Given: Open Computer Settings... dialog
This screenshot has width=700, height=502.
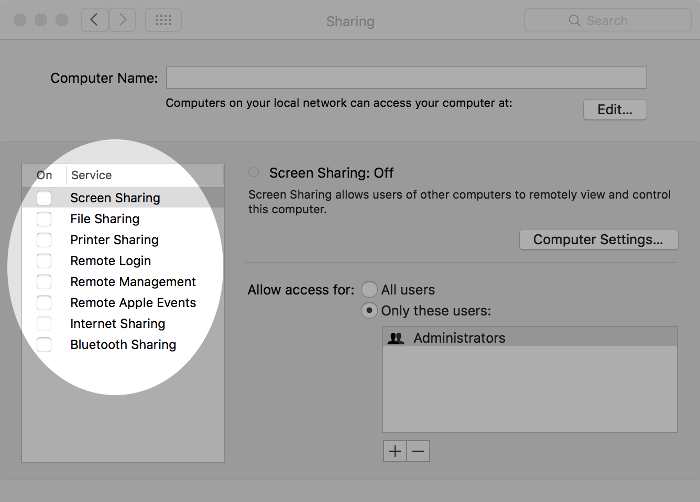Looking at the screenshot, I should [x=599, y=240].
